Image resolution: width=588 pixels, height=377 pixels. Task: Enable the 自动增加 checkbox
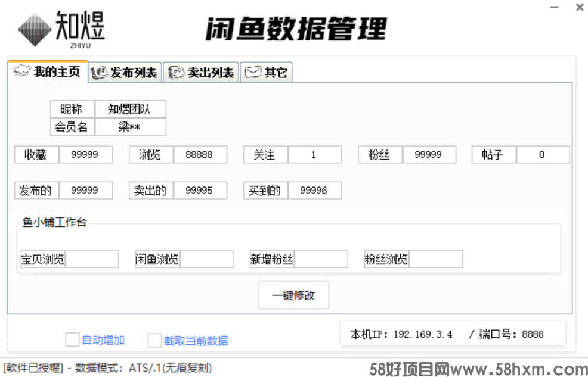[x=72, y=340]
